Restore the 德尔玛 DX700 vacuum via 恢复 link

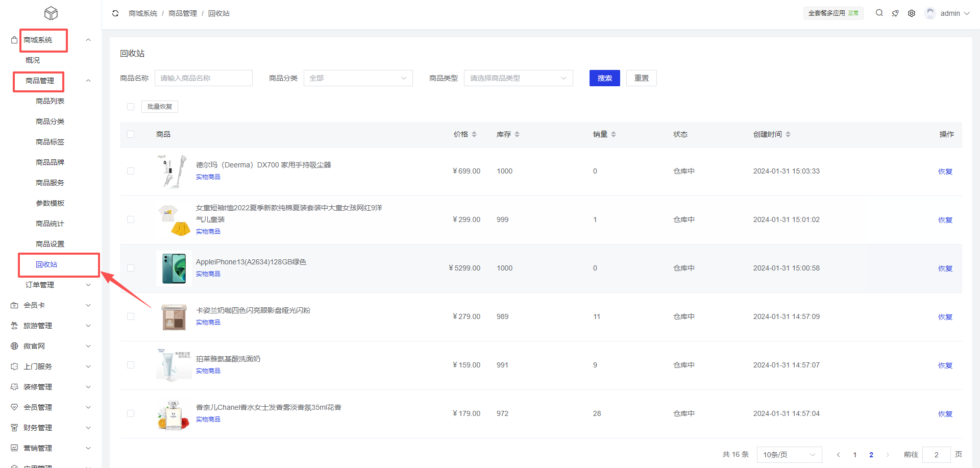click(x=945, y=171)
